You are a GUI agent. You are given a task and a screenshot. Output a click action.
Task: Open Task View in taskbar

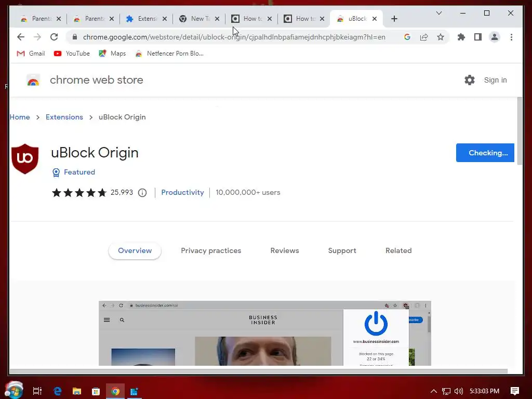pos(37,391)
